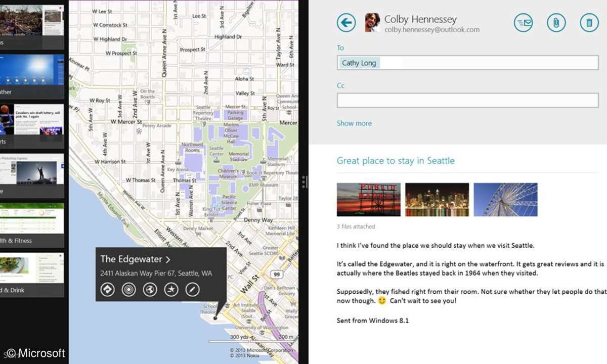Click the email line 'Can't wait to see you!'
This screenshot has width=607, height=364.
point(423,301)
